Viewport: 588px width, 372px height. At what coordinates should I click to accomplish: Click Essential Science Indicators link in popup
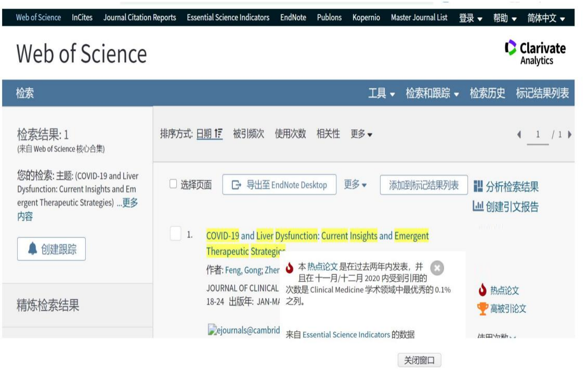pyautogui.click(x=346, y=335)
